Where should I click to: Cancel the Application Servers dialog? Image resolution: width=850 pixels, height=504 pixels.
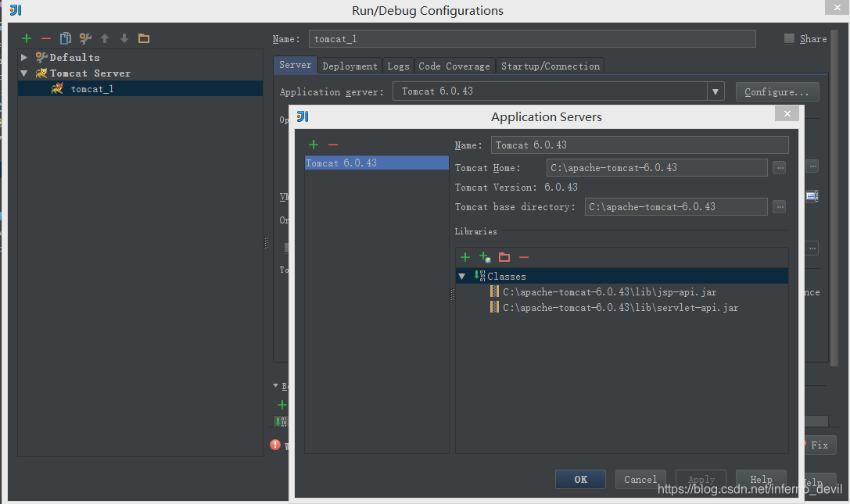pyautogui.click(x=640, y=480)
